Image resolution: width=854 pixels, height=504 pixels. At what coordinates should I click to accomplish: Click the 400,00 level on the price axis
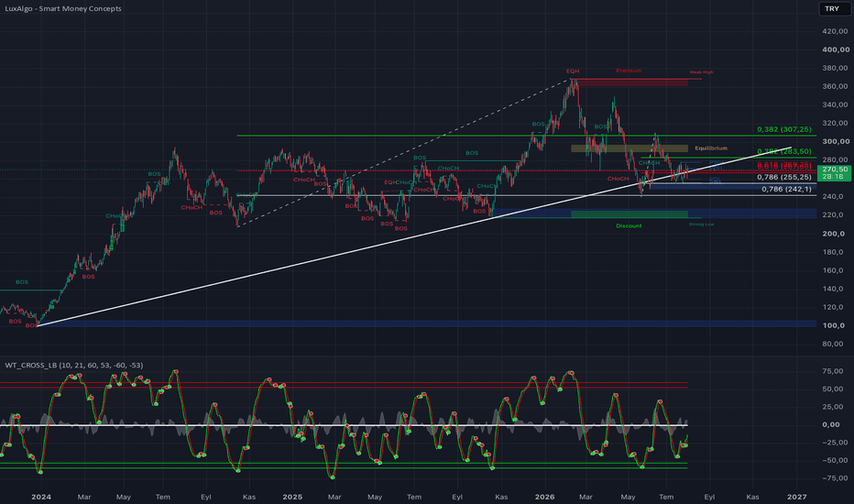tap(836, 49)
